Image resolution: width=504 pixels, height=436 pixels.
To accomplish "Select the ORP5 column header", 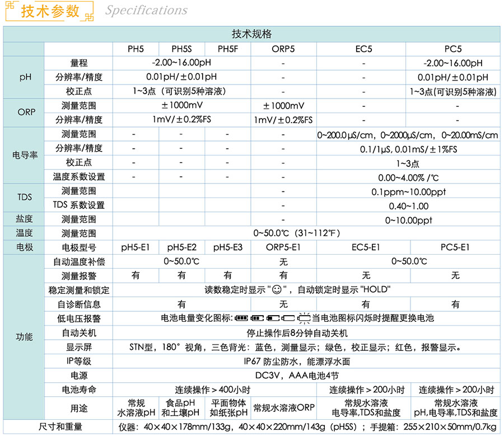I will [x=283, y=49].
